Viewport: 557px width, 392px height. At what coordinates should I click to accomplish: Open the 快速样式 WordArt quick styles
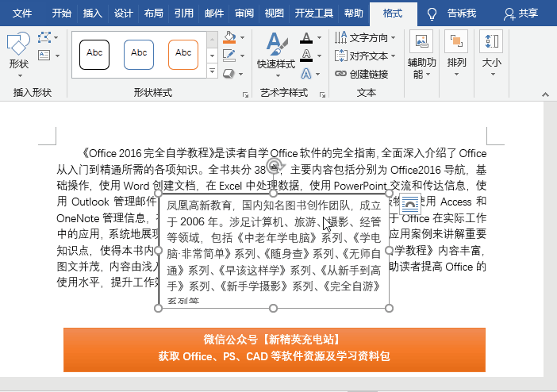276,55
